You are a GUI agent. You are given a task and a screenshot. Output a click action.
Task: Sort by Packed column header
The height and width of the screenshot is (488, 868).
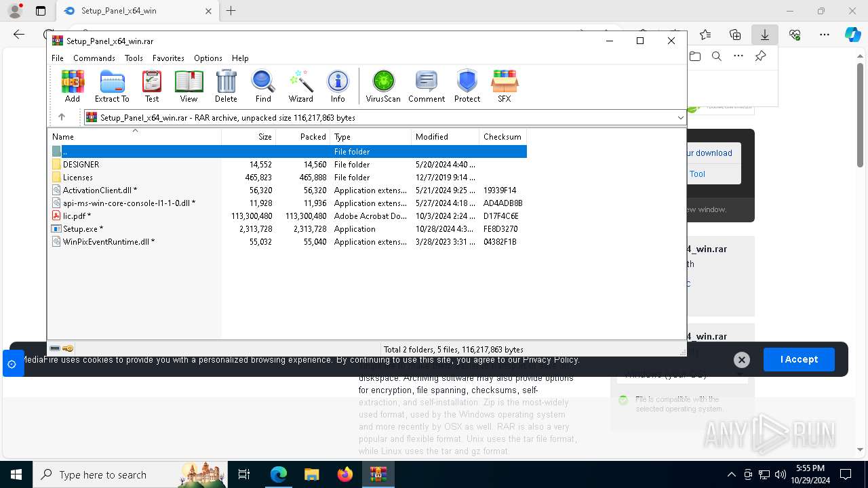pyautogui.click(x=303, y=136)
